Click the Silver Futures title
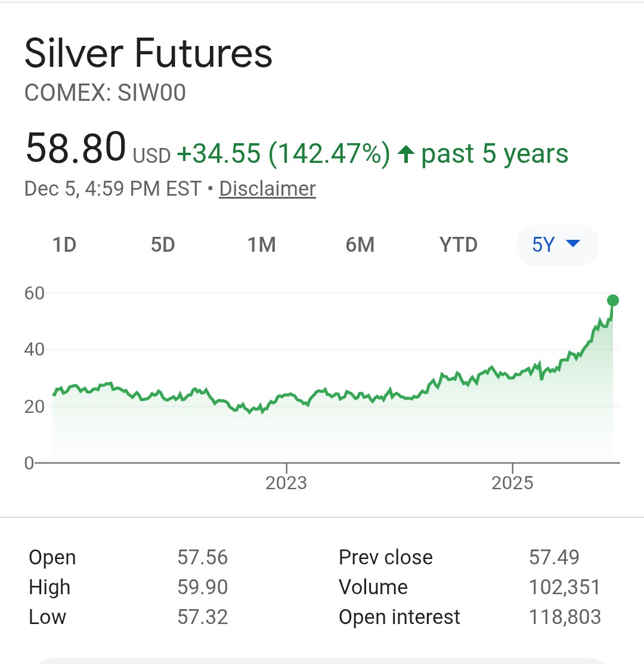The image size is (644, 664). pos(148,54)
